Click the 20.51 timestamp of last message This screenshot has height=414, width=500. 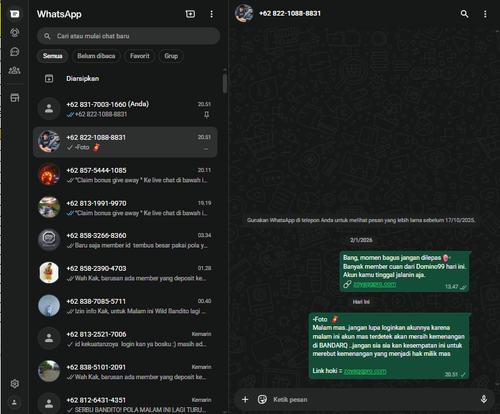click(x=451, y=374)
